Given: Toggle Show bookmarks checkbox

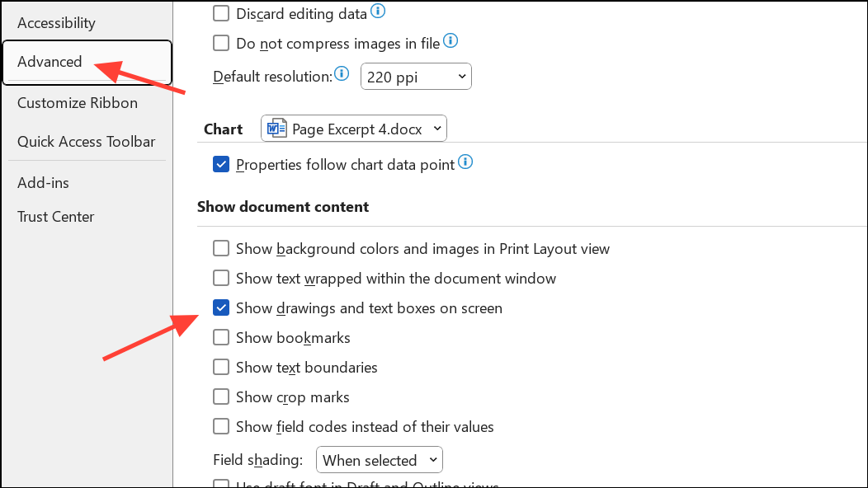Looking at the screenshot, I should [x=221, y=338].
